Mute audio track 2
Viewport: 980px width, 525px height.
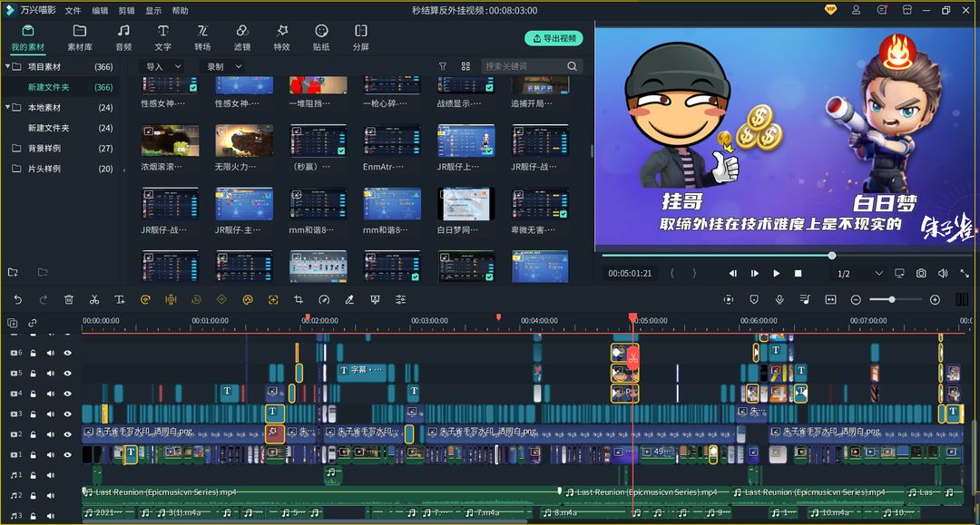pyautogui.click(x=51, y=496)
